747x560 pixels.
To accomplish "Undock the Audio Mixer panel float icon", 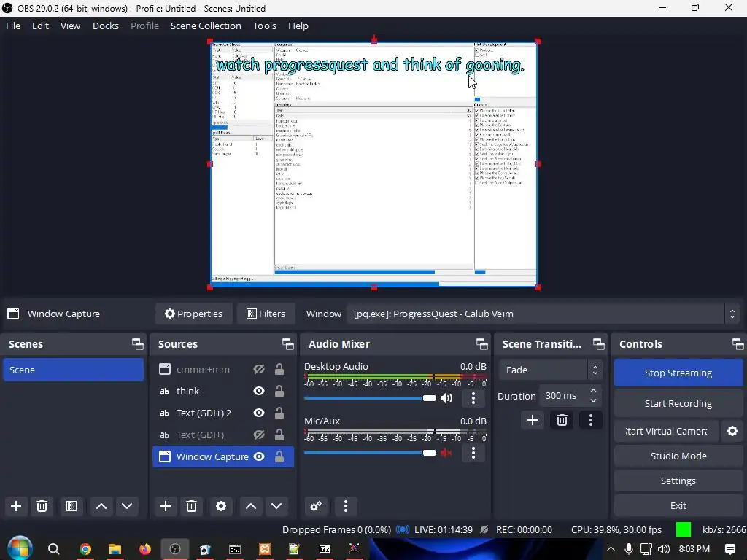I will (481, 344).
